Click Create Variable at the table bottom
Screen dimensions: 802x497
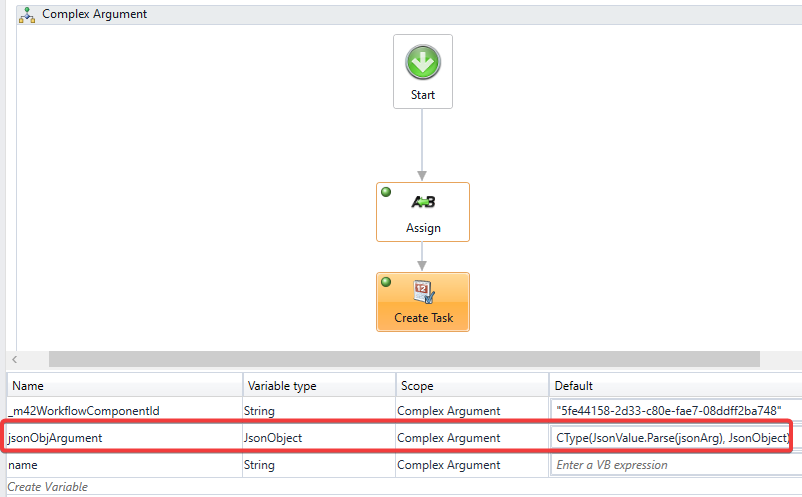[x=47, y=487]
